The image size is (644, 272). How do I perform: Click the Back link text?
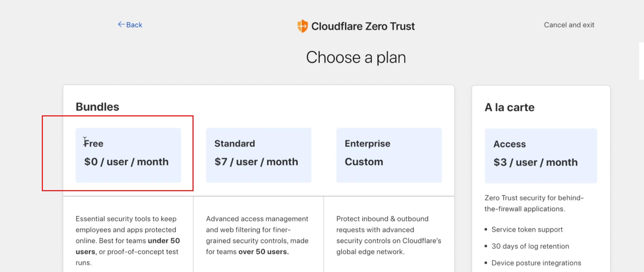pos(134,25)
